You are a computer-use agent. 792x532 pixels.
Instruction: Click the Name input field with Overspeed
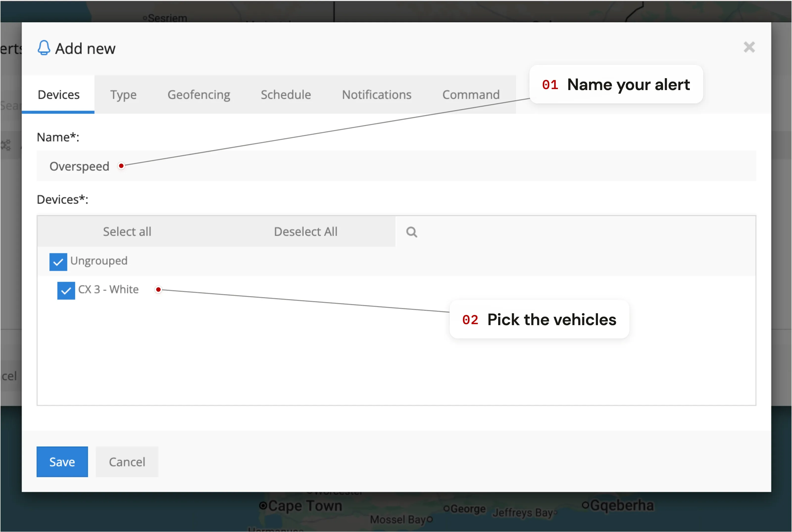coord(396,166)
